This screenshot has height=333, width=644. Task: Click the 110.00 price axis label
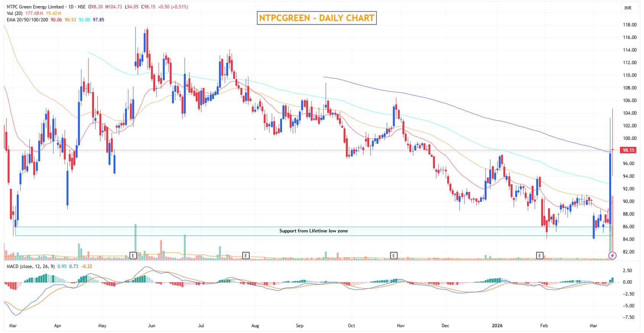coord(629,75)
